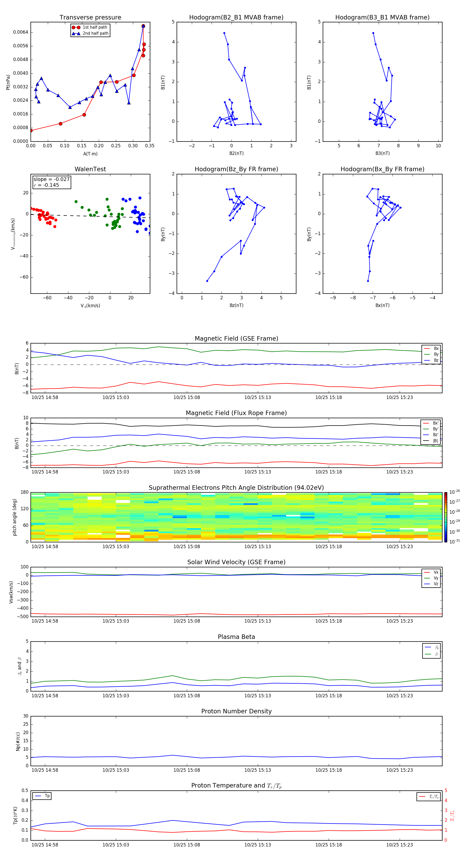This screenshot has width=473, height=868.
Task: Click '10/25 15:03' tick in GSE field panel
Action: point(116,398)
